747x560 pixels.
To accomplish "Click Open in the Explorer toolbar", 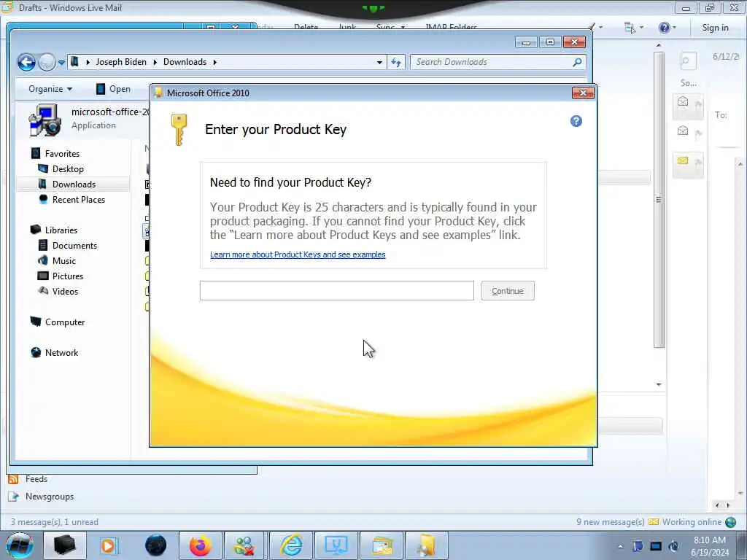I will point(113,89).
